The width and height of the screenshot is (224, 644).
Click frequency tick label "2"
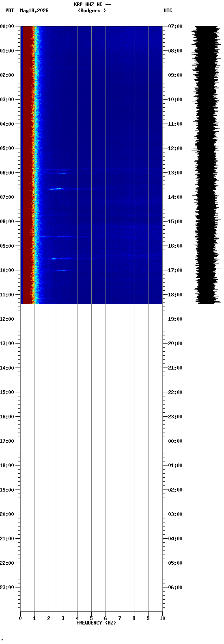pyautogui.click(x=49, y=618)
